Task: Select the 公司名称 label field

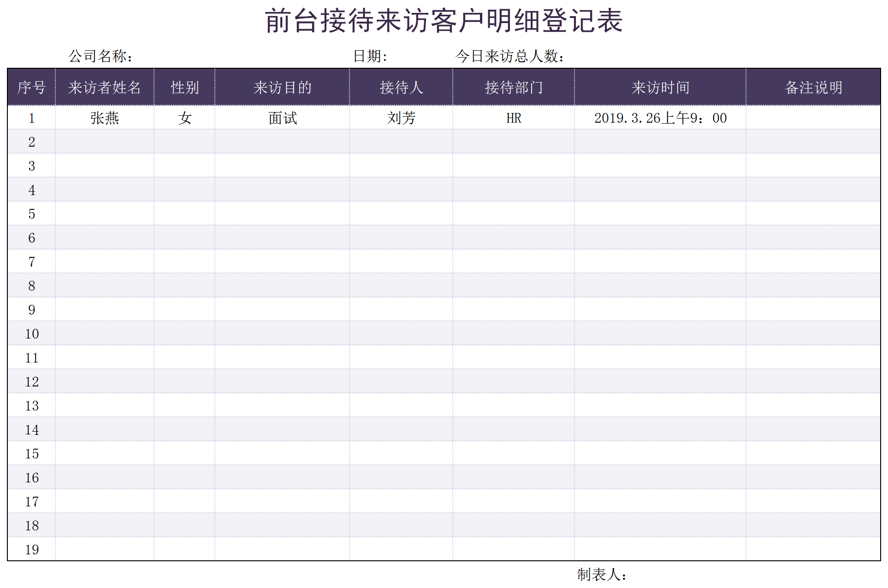Action: 101,56
